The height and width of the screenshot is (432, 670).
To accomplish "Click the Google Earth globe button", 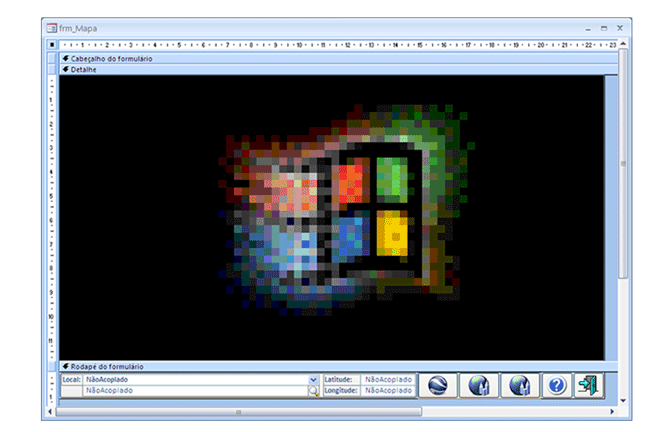I will (x=438, y=385).
